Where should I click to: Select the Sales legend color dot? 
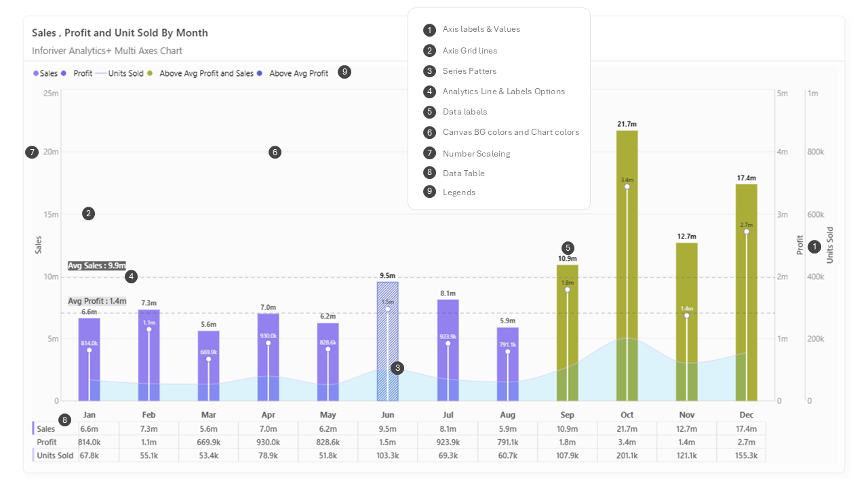36,73
